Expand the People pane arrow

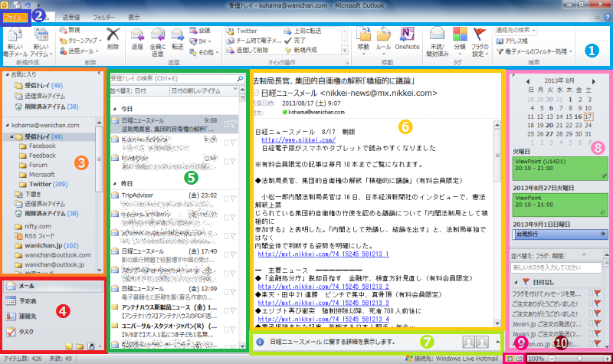(497, 342)
